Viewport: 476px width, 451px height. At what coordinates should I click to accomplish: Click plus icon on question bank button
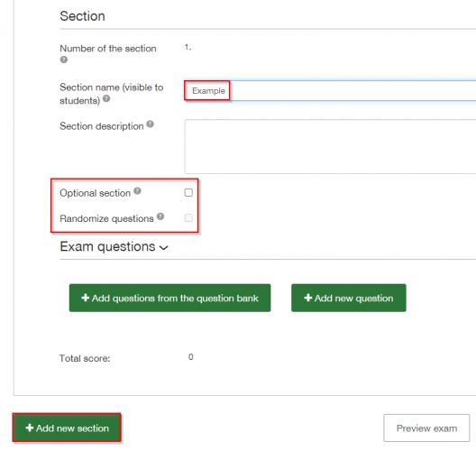(86, 298)
